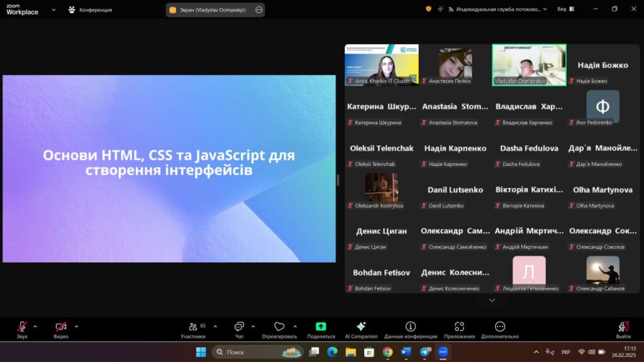The image size is (644, 362).
Task: Select Vladyslav Domanskyi speaker video tile
Action: pos(529,65)
